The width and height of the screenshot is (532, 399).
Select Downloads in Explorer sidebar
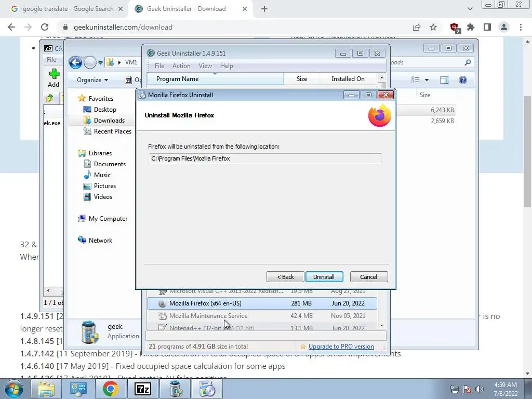[x=109, y=121]
